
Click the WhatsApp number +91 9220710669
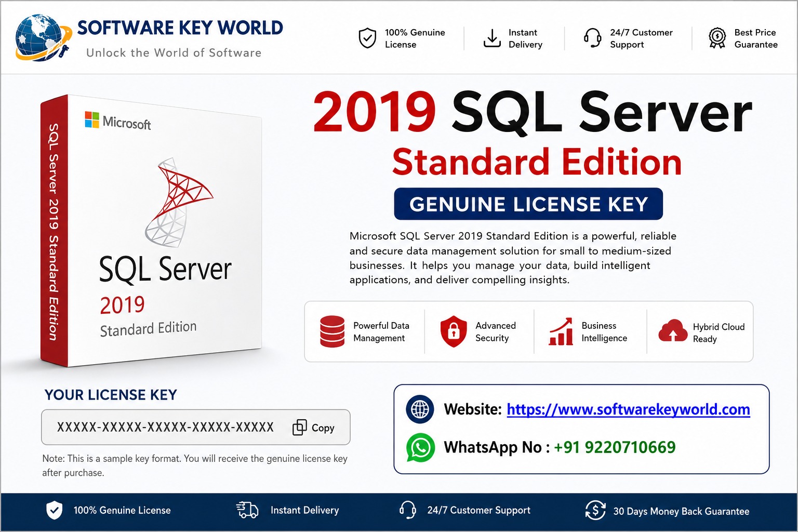pos(615,447)
